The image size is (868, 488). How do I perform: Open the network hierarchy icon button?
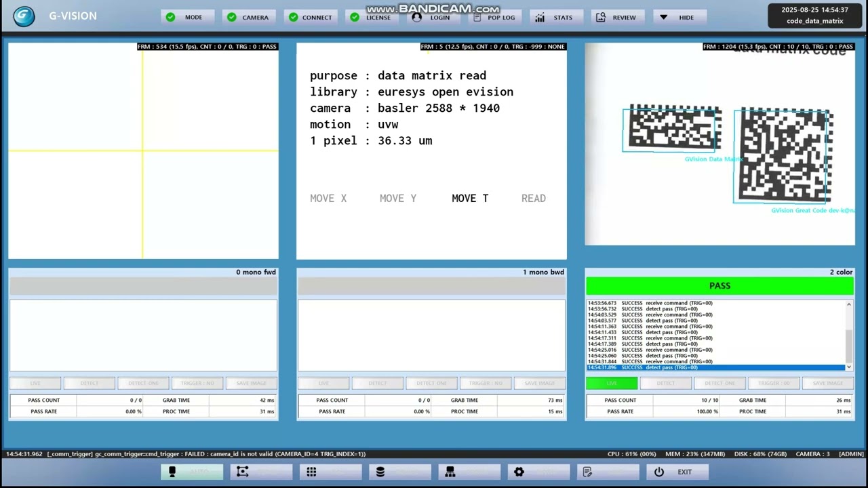[x=469, y=472]
